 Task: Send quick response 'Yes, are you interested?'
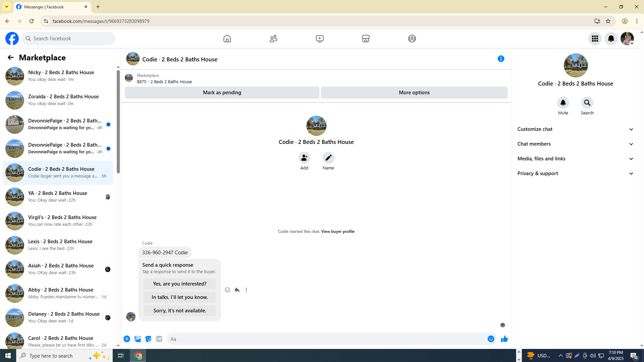point(180,284)
